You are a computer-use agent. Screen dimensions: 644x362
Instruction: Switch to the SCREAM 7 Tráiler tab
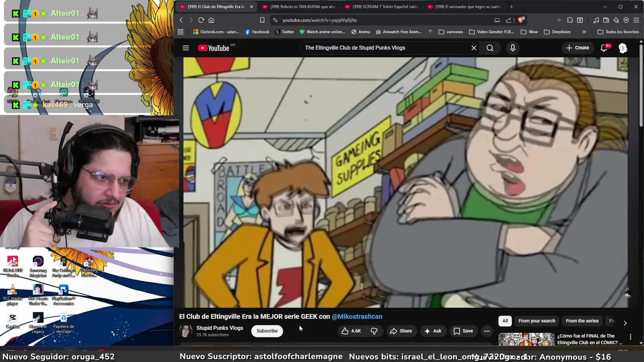point(381,7)
